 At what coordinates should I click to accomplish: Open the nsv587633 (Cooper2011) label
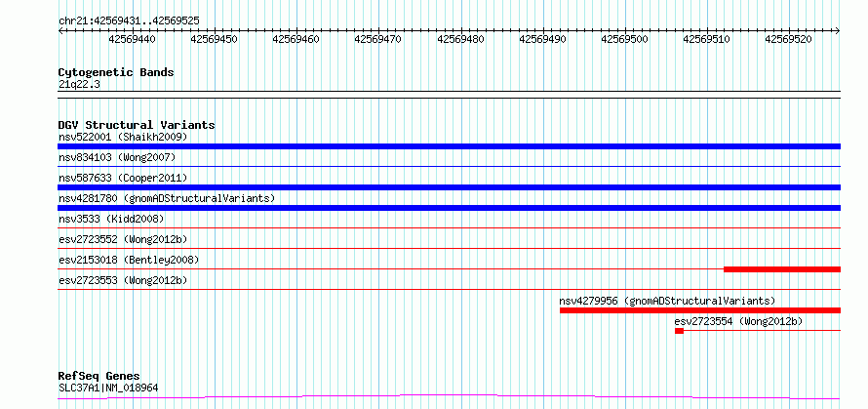(x=123, y=178)
